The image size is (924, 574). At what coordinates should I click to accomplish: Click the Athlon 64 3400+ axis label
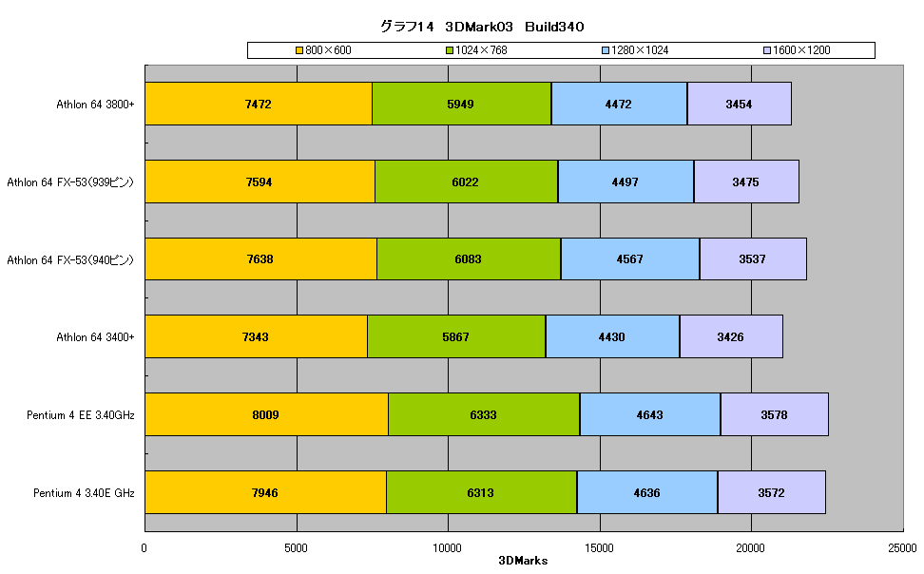95,337
